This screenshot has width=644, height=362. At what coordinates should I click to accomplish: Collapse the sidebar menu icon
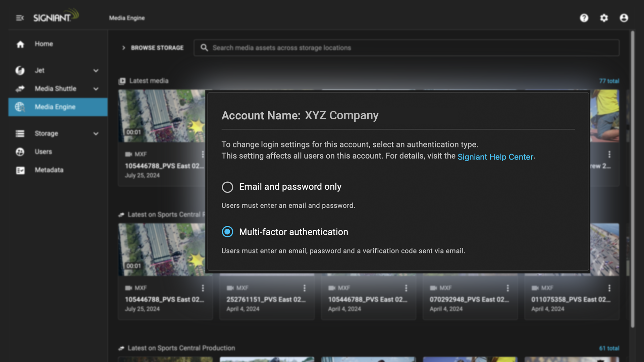coord(20,18)
